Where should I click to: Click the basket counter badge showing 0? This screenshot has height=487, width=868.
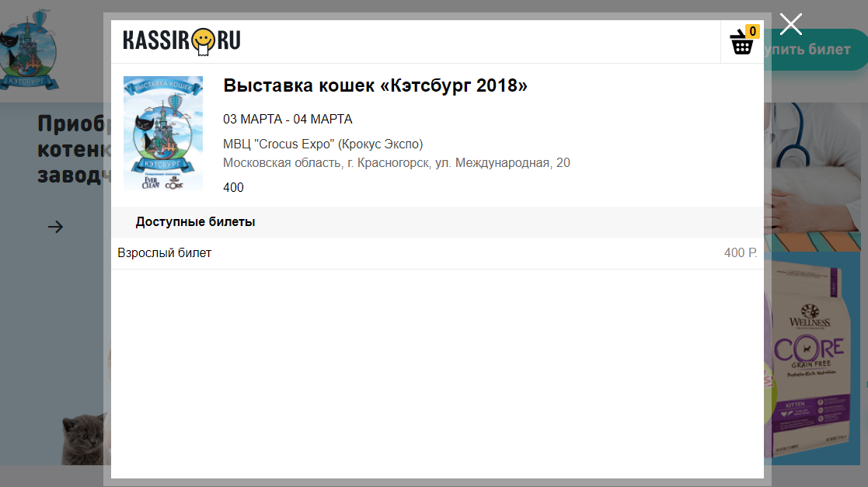pyautogui.click(x=752, y=32)
